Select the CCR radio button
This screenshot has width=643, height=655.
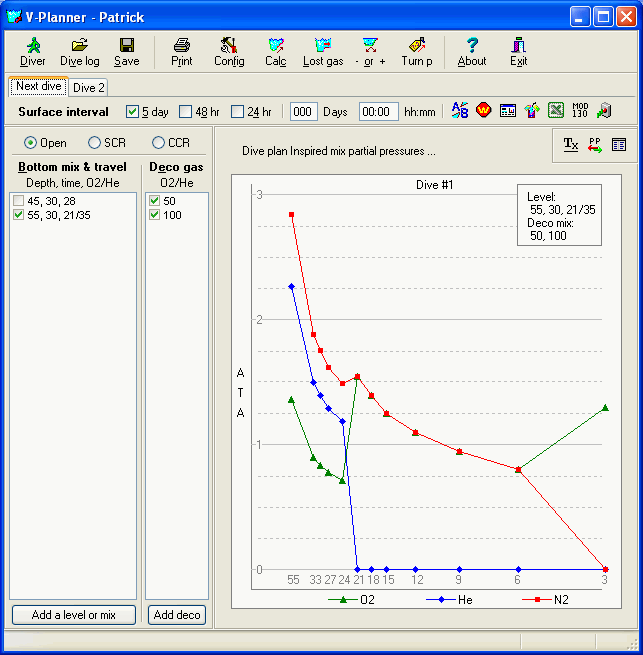158,143
